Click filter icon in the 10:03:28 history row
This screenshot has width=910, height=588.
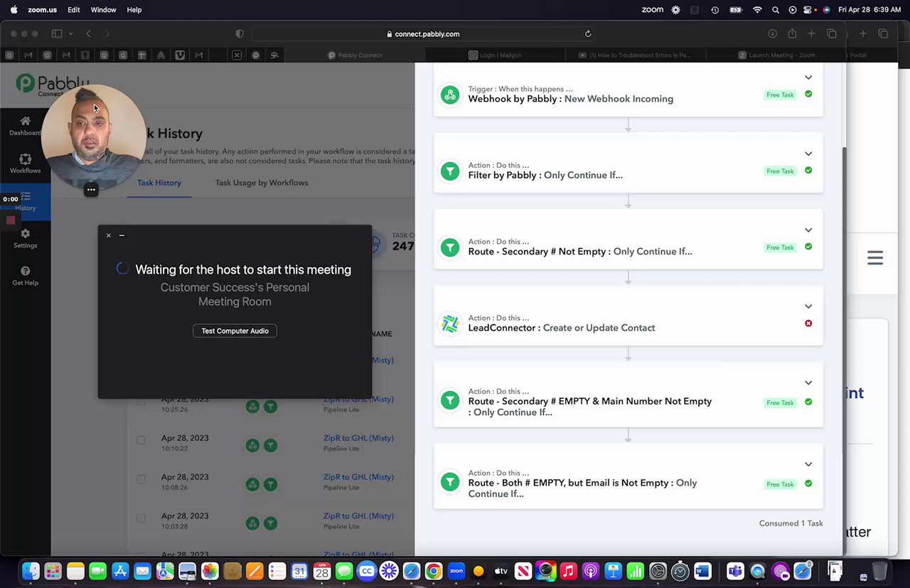[x=270, y=523]
